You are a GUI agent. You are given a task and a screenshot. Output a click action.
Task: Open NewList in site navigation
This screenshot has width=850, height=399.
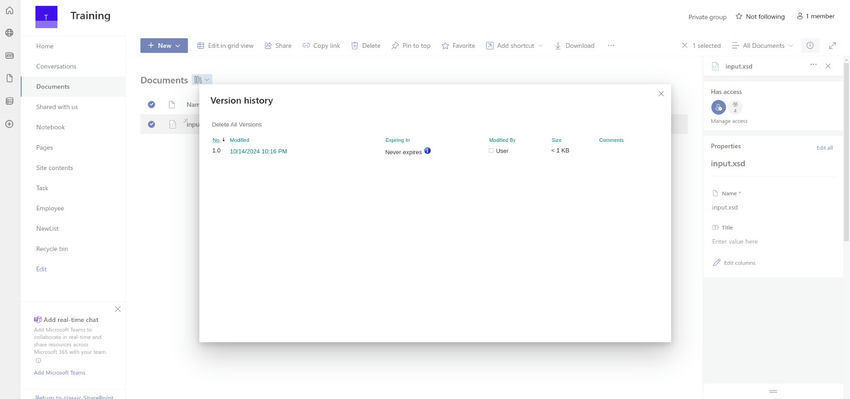coord(47,229)
